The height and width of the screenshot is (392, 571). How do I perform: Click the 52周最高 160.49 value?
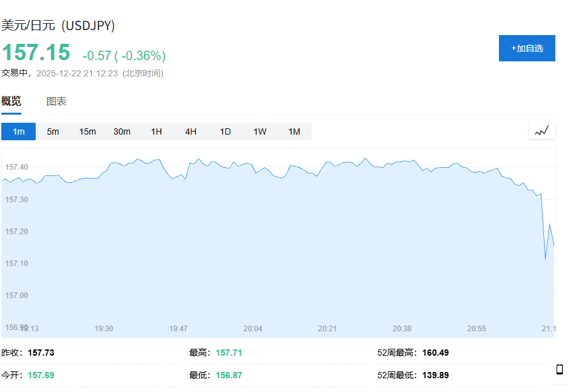[x=436, y=353]
